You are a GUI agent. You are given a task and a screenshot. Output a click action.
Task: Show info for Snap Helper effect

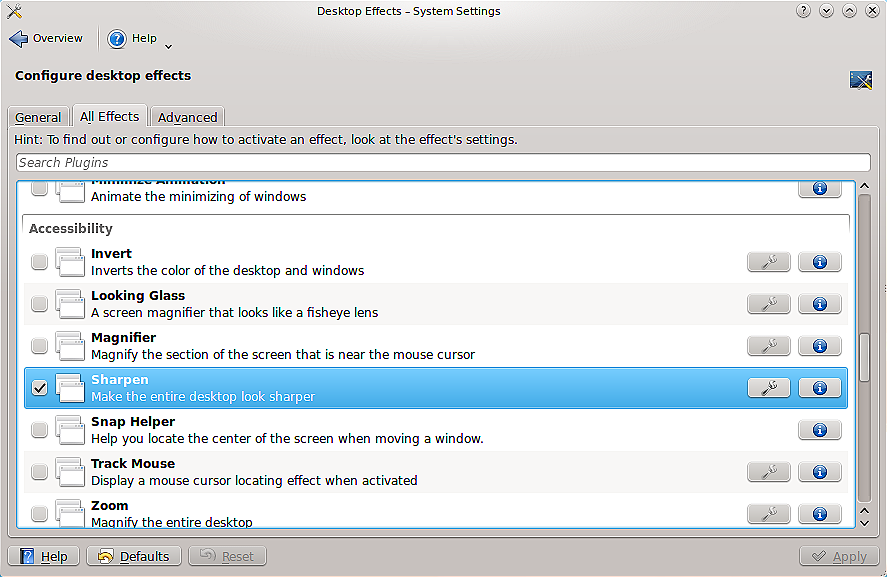[819, 430]
